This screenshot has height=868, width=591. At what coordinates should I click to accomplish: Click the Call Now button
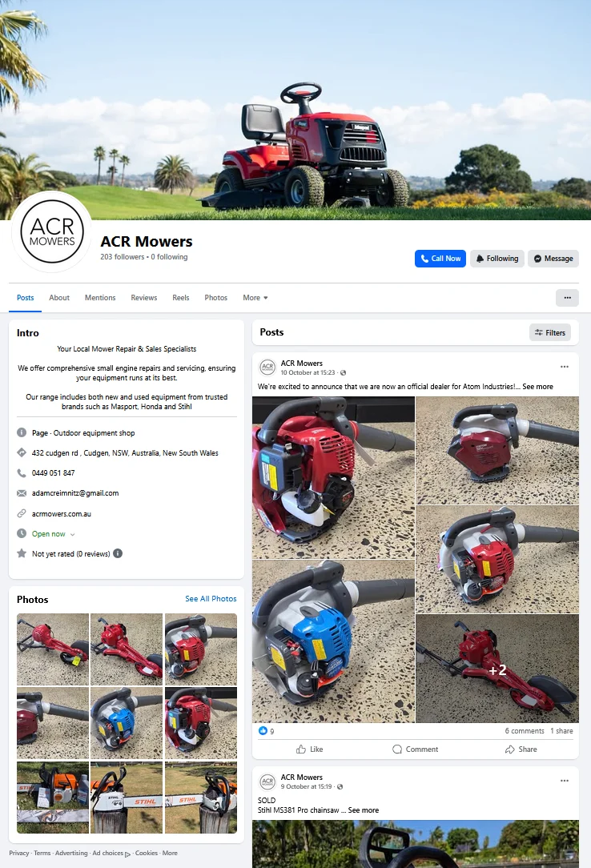coord(440,259)
